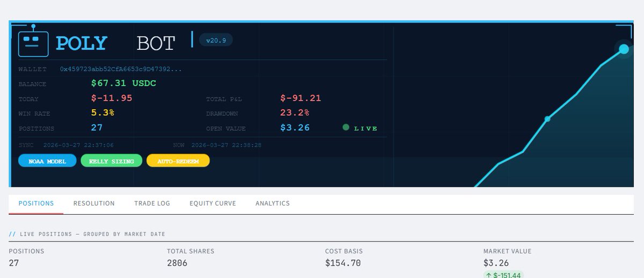Open the TRADE LOG tab
The image size is (644, 278).
(152, 203)
